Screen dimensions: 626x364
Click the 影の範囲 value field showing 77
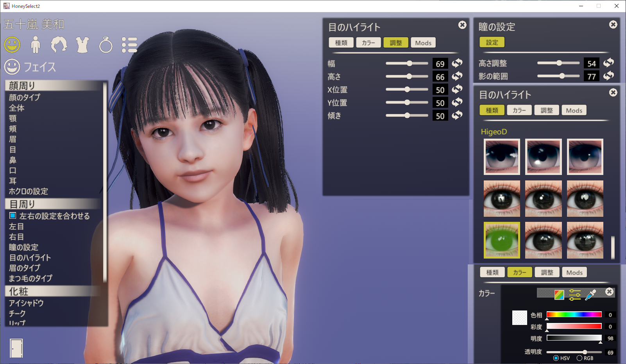click(x=592, y=76)
